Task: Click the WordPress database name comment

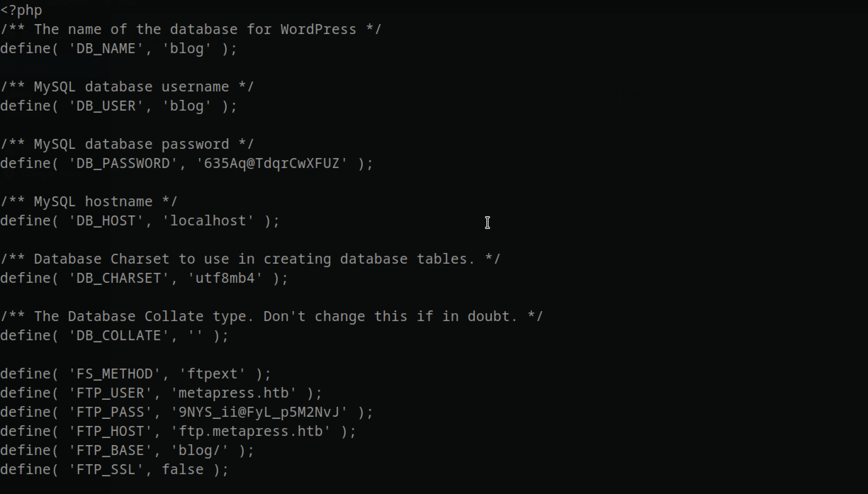Action: 191,29
